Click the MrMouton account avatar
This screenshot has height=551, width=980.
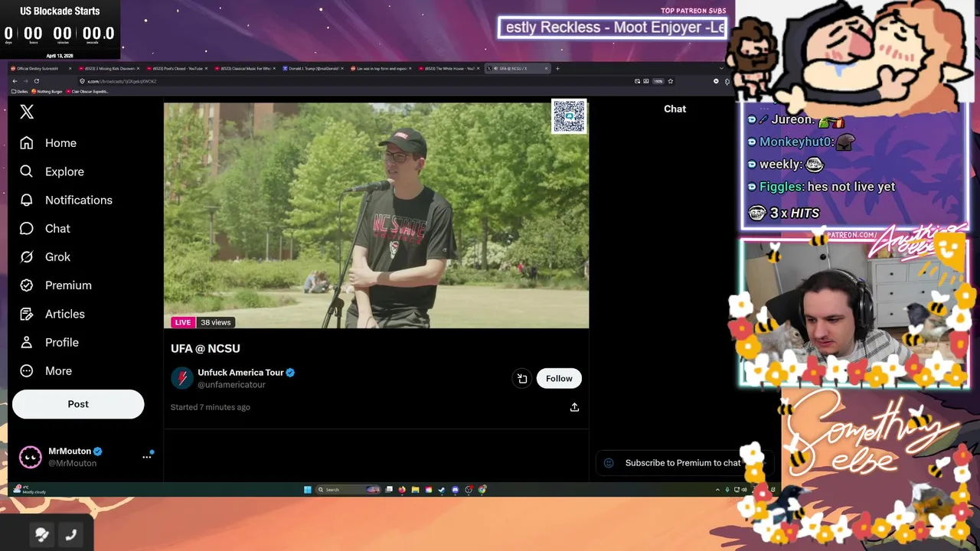coord(31,457)
